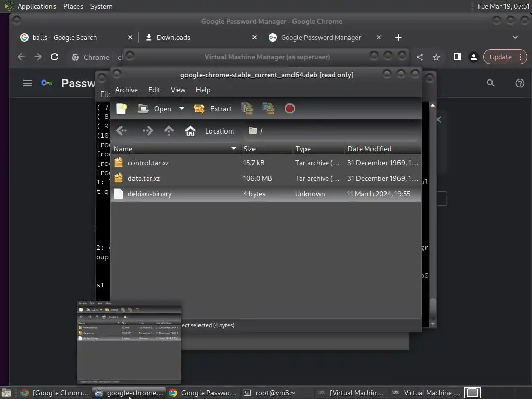Toggle the Chrome side panel icon
The image size is (532, 399).
(457, 57)
